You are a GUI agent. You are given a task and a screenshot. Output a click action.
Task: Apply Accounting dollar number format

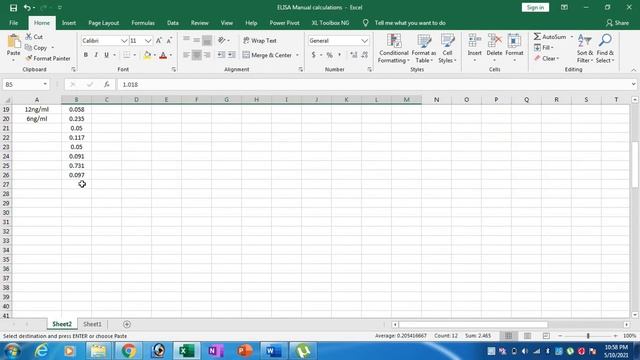pyautogui.click(x=313, y=55)
